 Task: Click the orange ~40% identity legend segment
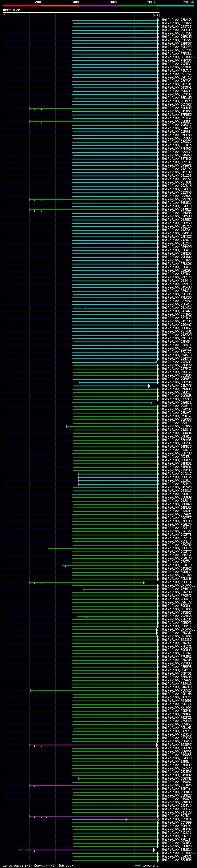click(60, 6)
